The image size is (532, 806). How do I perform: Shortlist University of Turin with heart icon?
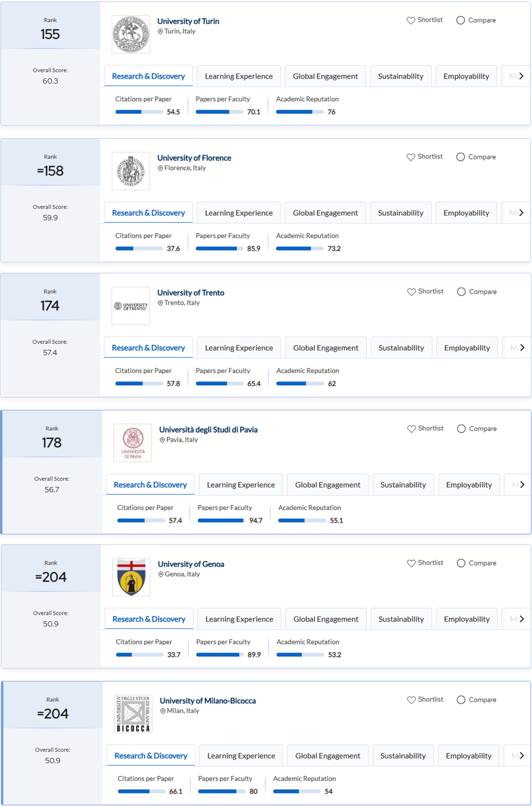click(411, 20)
